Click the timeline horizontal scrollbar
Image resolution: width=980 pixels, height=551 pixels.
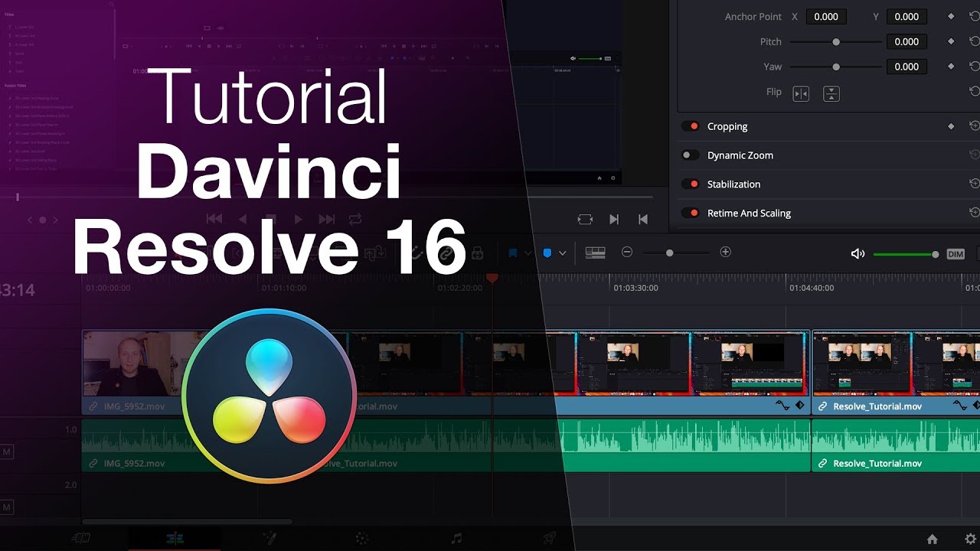187,522
